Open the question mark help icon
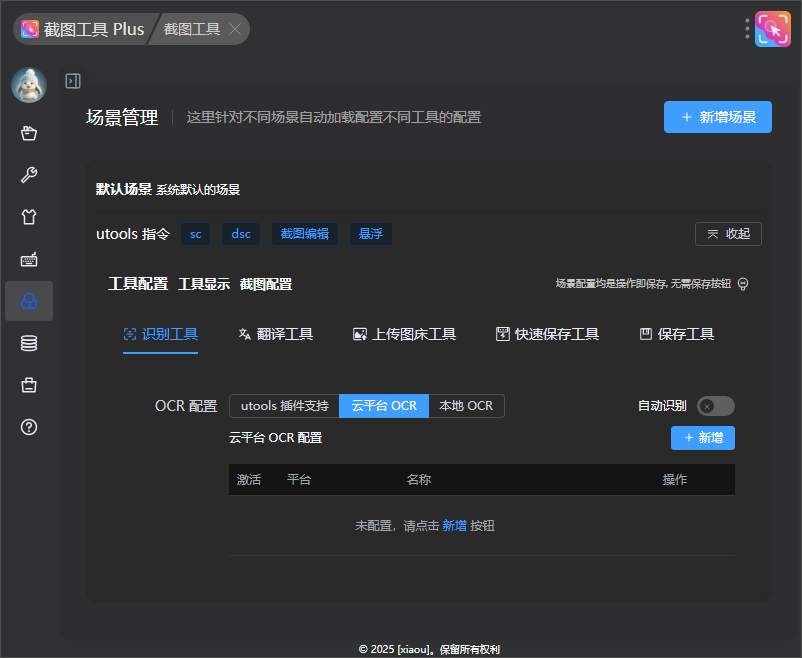The image size is (802, 658). tap(29, 427)
